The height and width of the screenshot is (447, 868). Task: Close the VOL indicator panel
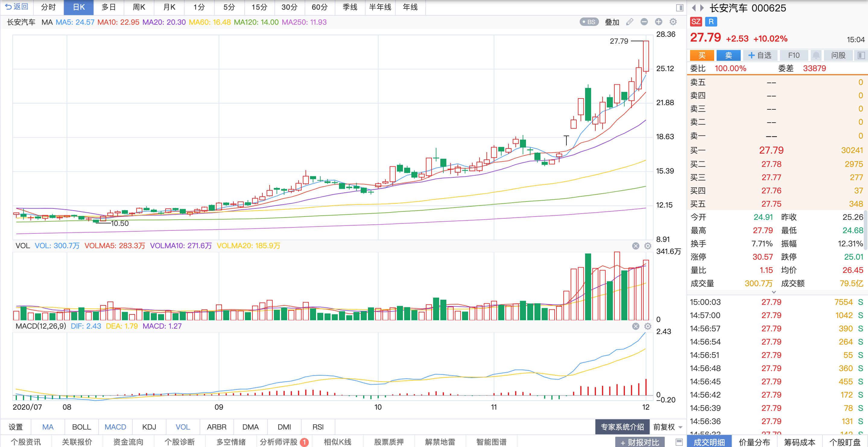click(x=635, y=246)
